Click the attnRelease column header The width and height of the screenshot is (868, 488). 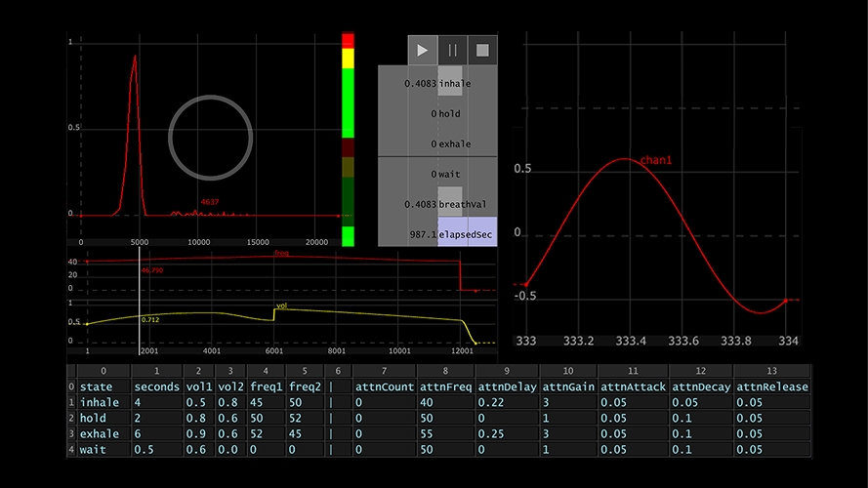pyautogui.click(x=771, y=386)
